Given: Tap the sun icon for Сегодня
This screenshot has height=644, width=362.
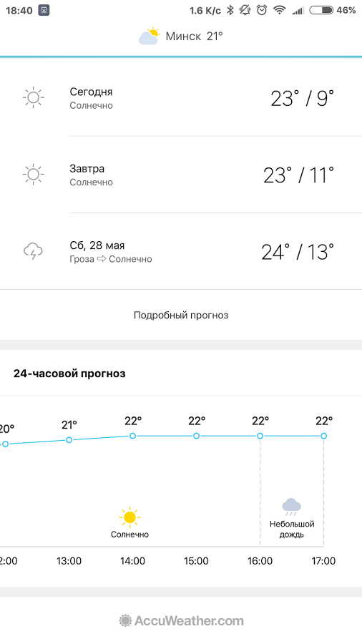Looking at the screenshot, I should (33, 97).
